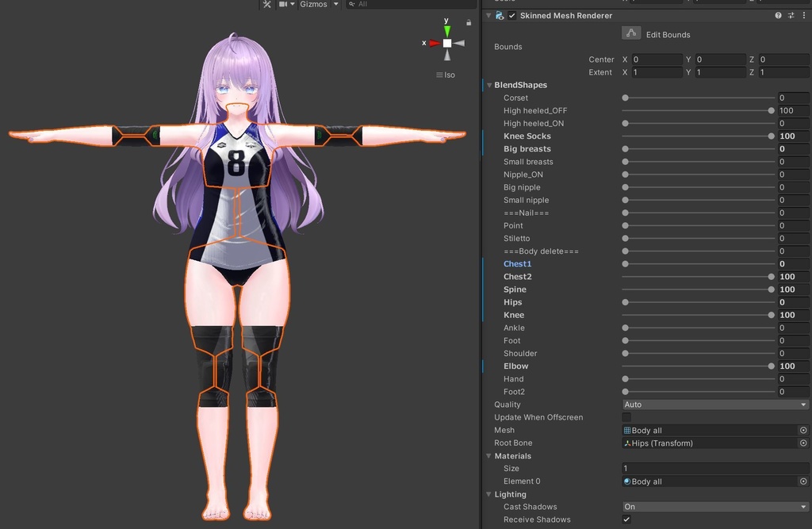Open the Gizmos menu

313,4
